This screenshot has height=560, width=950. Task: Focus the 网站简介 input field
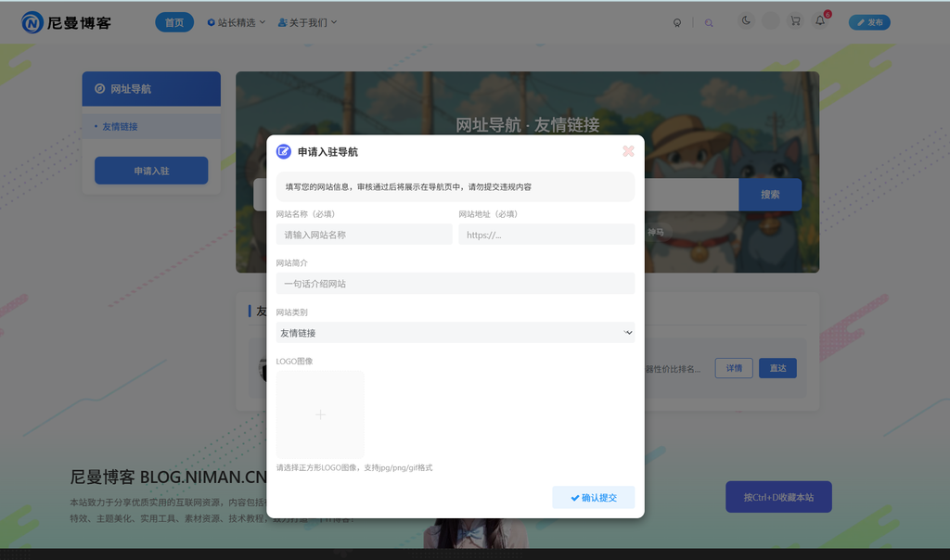[456, 284]
